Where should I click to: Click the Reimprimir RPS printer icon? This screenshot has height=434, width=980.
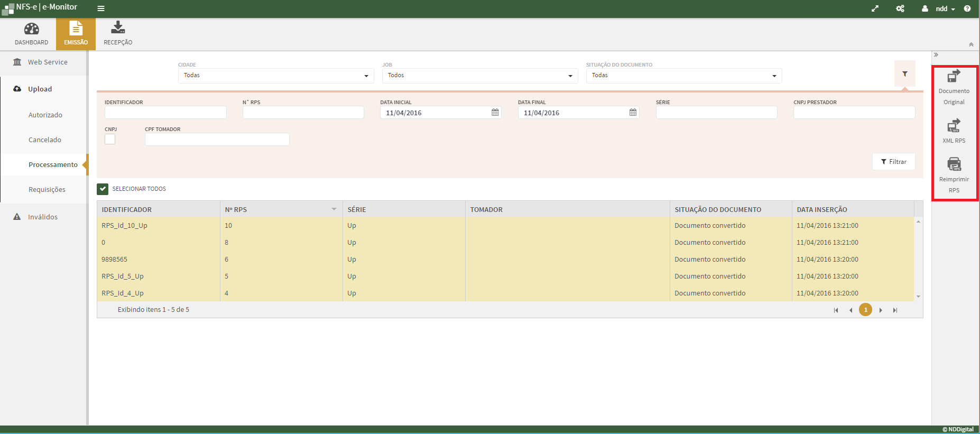(954, 164)
